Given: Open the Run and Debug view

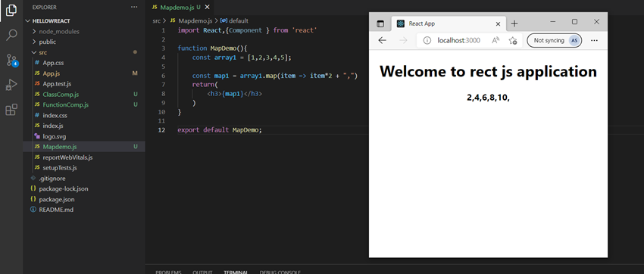Looking at the screenshot, I should 11,85.
